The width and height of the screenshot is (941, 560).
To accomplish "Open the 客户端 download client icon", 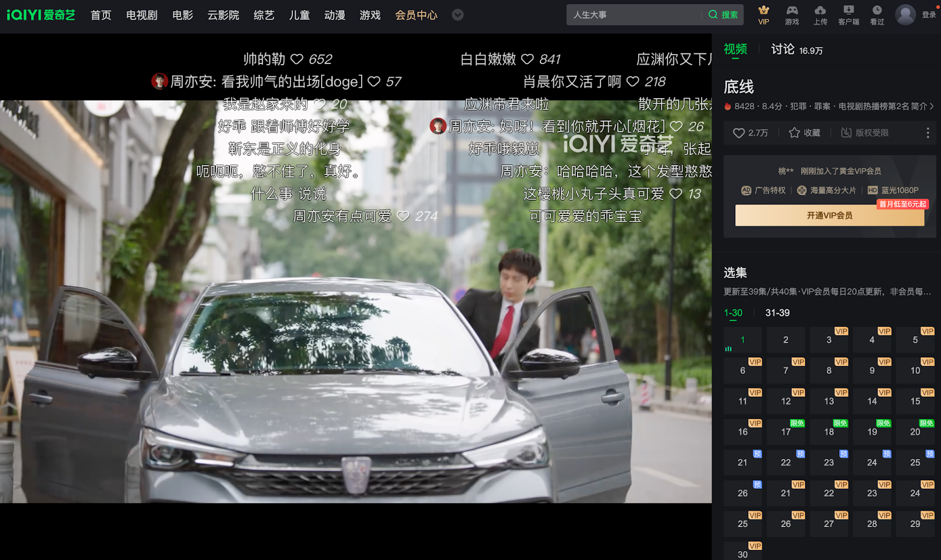I will click(848, 11).
